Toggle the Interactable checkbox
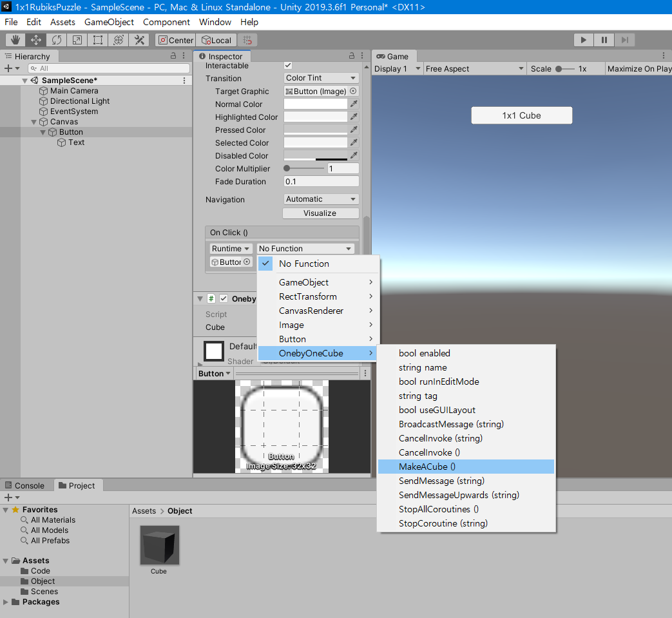This screenshot has height=618, width=672. point(288,65)
